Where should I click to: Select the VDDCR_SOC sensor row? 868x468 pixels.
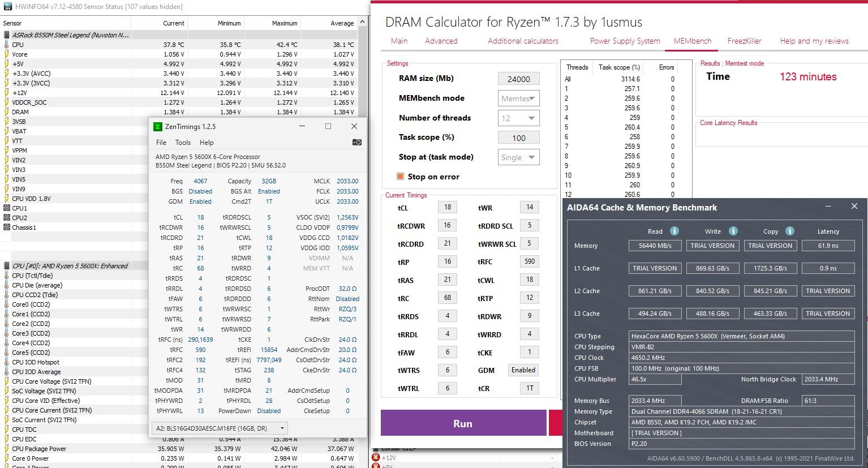[x=179, y=102]
